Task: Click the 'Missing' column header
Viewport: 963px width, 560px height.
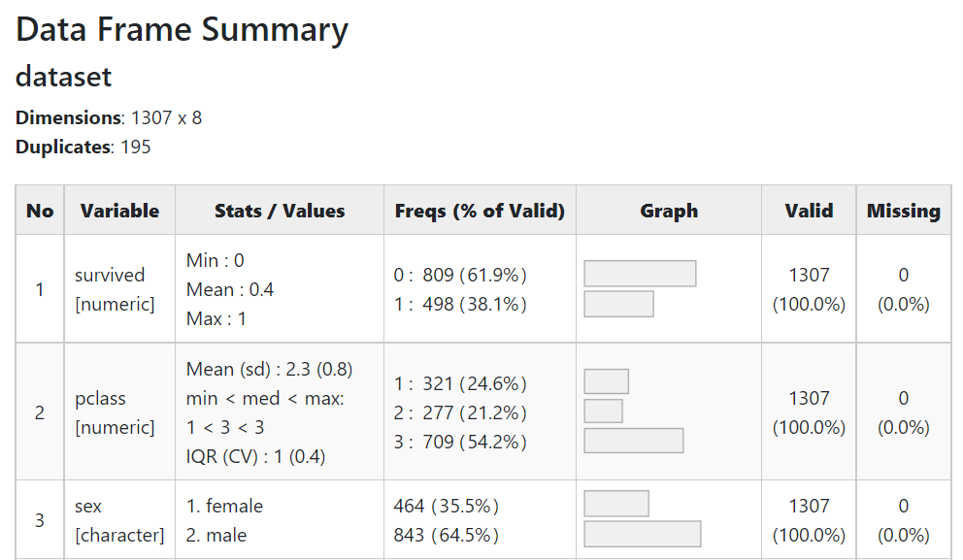Action: (903, 211)
